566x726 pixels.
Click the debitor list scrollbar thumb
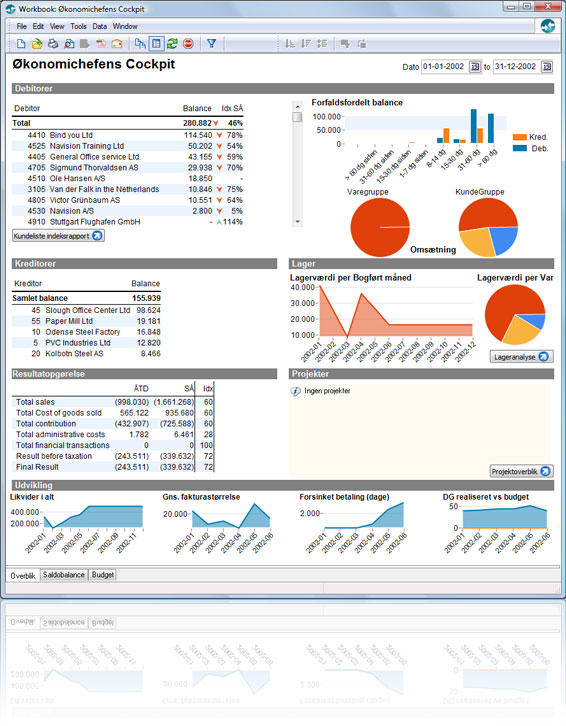pos(297,117)
